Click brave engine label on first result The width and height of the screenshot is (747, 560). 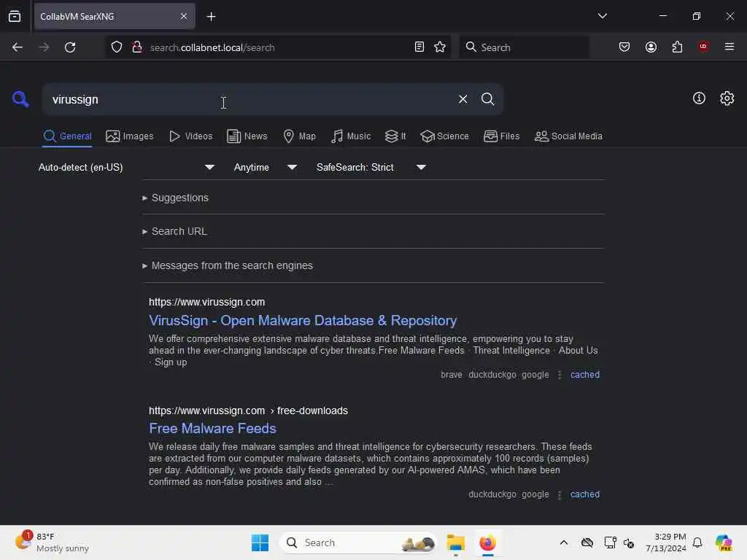click(x=451, y=375)
